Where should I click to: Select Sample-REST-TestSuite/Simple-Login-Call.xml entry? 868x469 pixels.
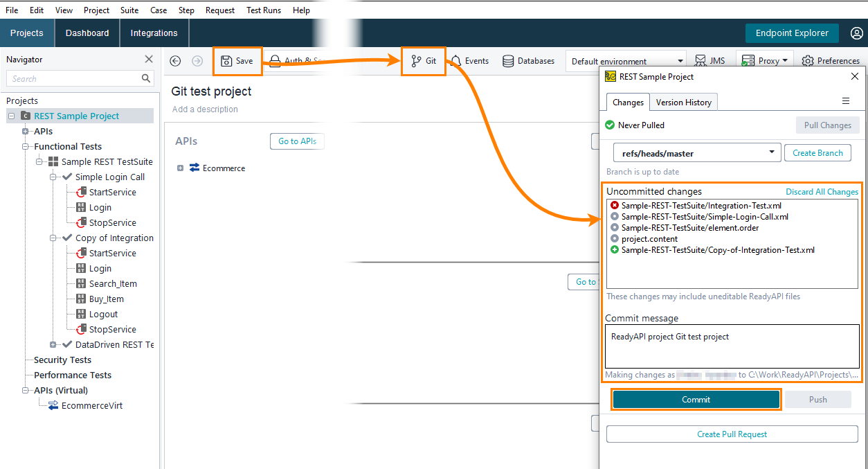tap(705, 216)
